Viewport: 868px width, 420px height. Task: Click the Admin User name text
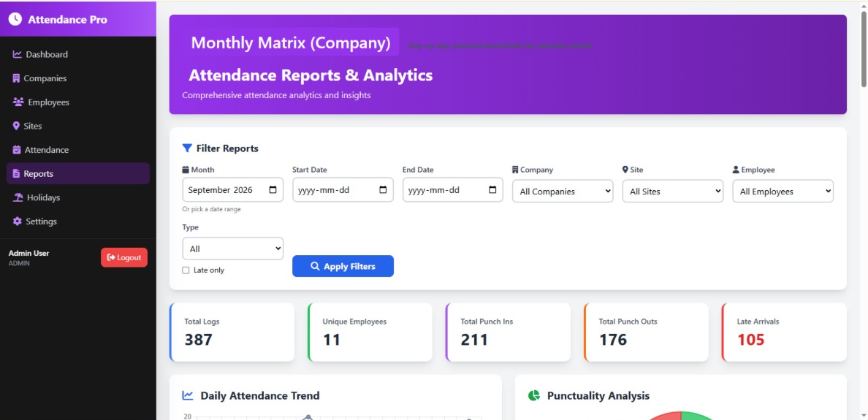[x=29, y=253]
